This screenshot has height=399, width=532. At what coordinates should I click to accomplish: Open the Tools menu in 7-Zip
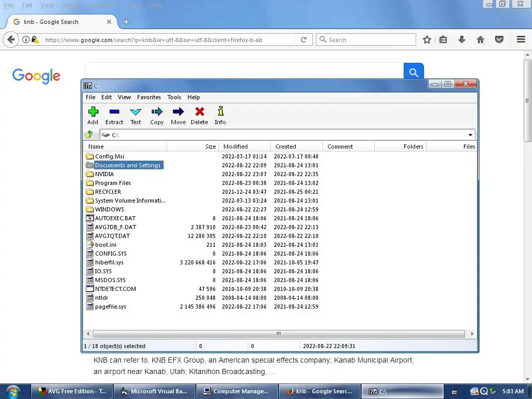point(174,97)
